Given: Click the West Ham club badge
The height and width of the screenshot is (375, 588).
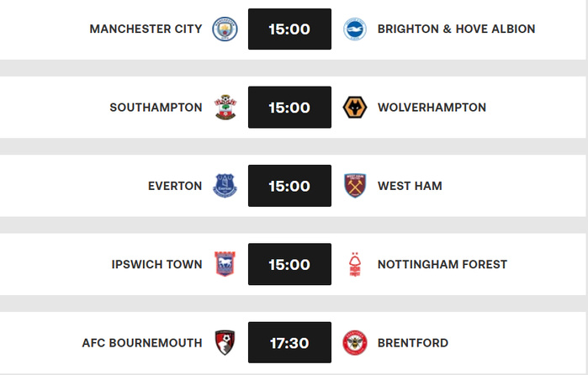Looking at the screenshot, I should 355,186.
